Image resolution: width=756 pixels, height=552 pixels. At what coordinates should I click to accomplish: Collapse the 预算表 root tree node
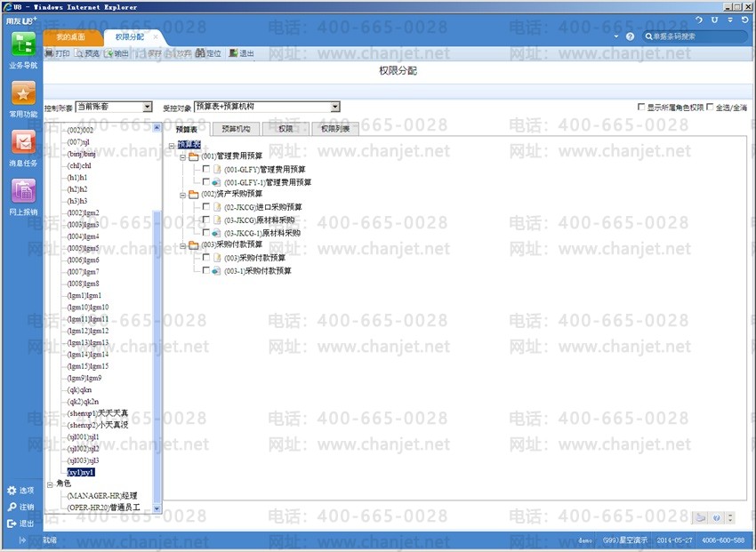pos(172,145)
